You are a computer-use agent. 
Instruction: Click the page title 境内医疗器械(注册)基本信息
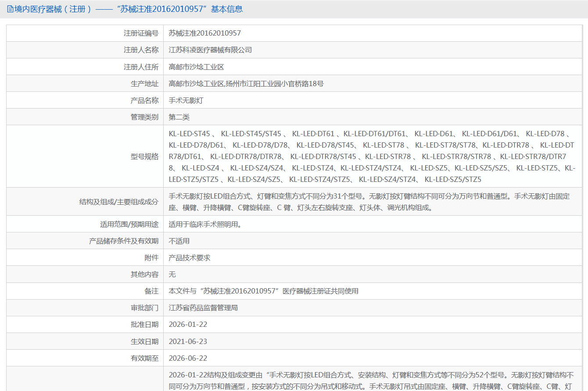coord(129,9)
